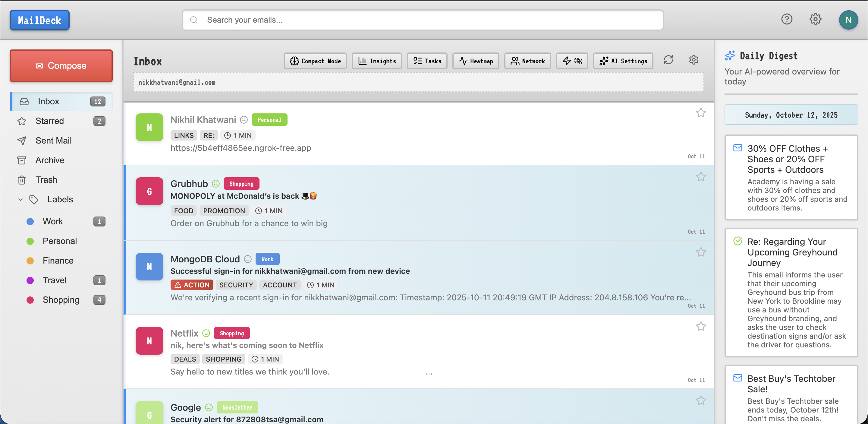Open global settings gear in header
The image size is (868, 424).
pos(815,19)
